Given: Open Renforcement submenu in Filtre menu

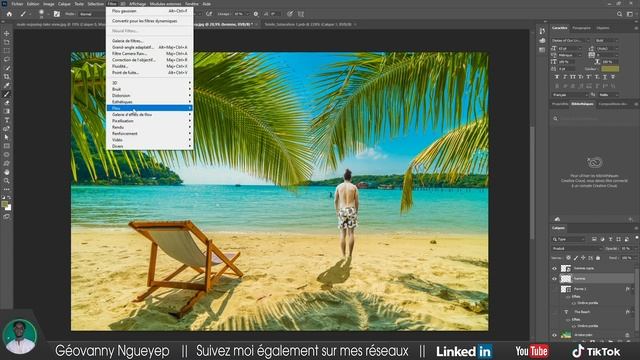Looking at the screenshot, I should [150, 133].
